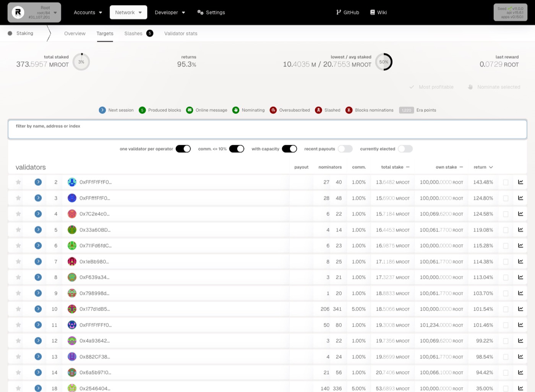Image resolution: width=535 pixels, height=392 pixels.
Task: Sort by total stake column
Action: click(395, 167)
